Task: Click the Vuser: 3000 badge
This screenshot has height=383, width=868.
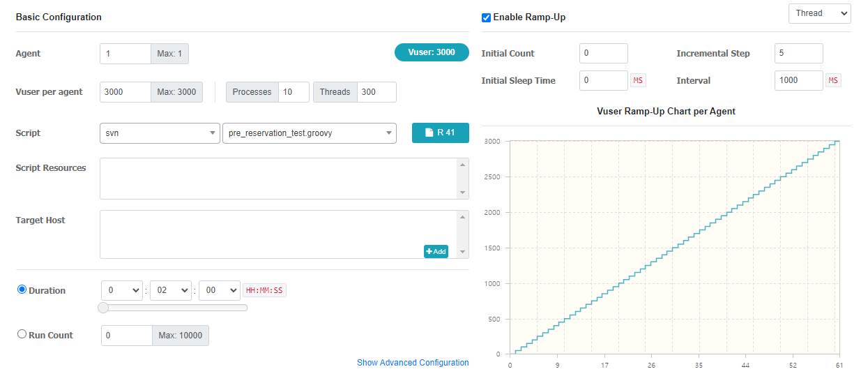Action: (432, 52)
